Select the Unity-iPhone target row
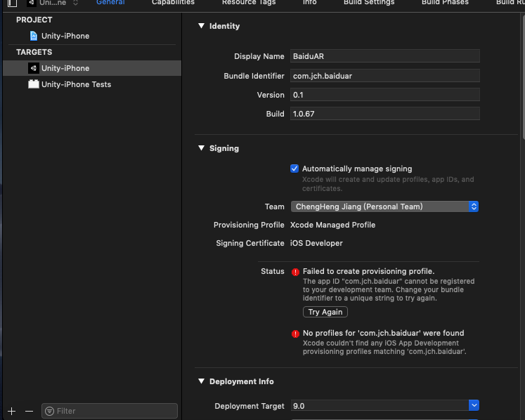 92,68
